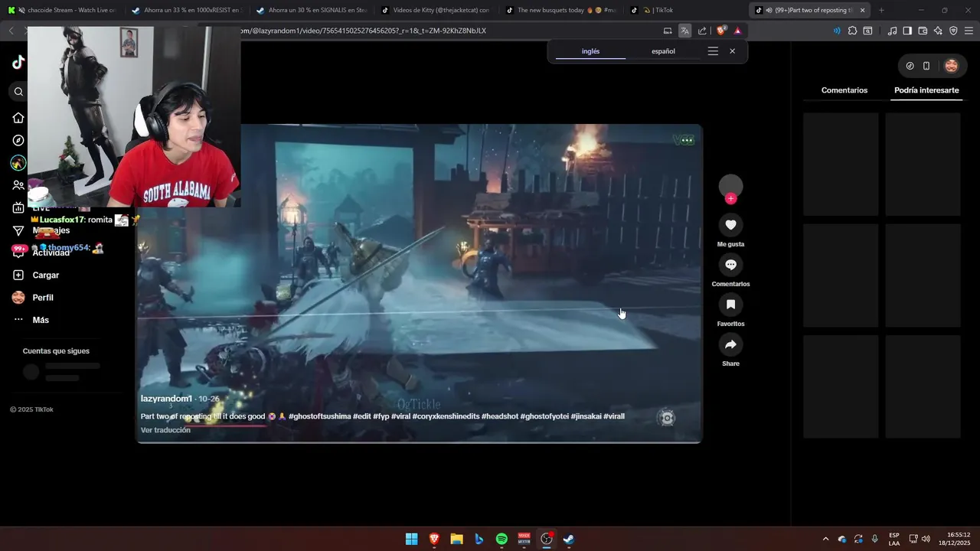980x551 pixels.
Task: Open Perfil in the sidebar
Action: [33, 298]
